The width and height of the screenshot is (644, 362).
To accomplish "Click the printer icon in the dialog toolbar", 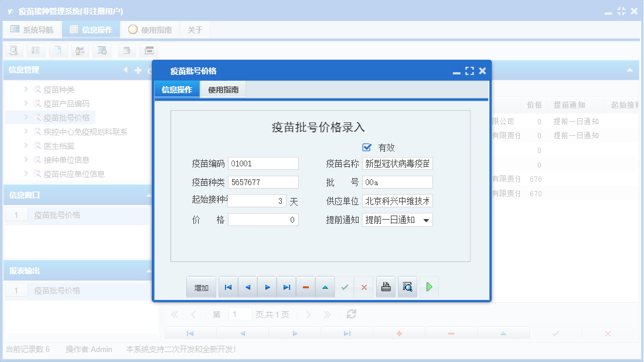I will [x=386, y=286].
